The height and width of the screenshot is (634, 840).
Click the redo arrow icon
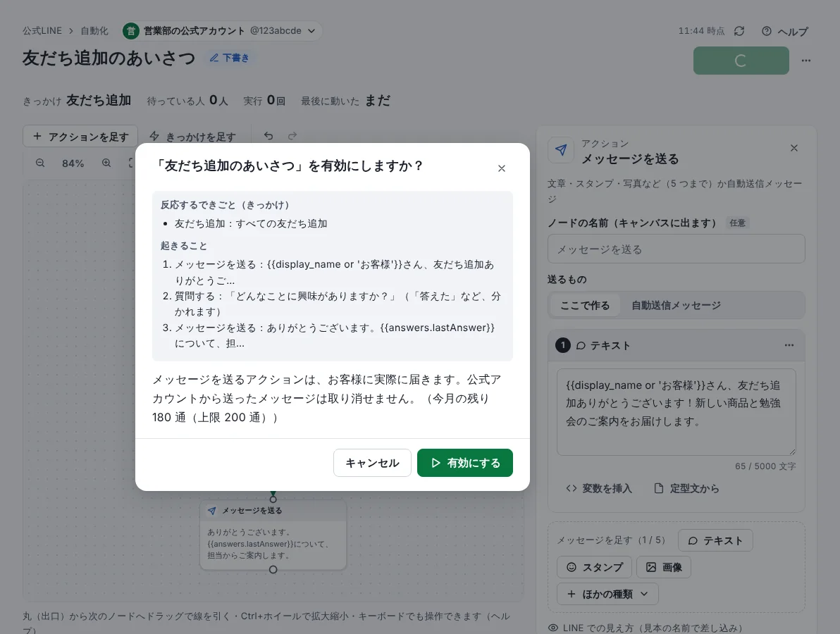point(292,136)
